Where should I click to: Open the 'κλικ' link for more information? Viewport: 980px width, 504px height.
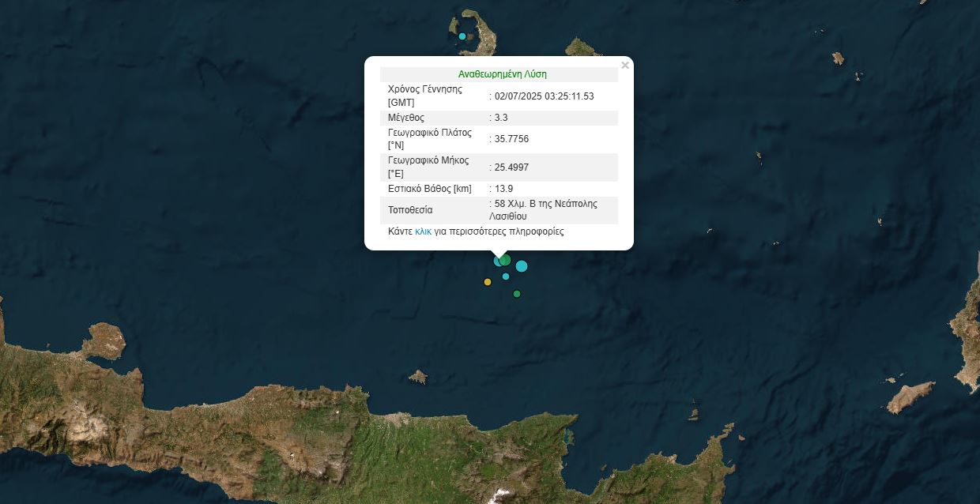[423, 232]
